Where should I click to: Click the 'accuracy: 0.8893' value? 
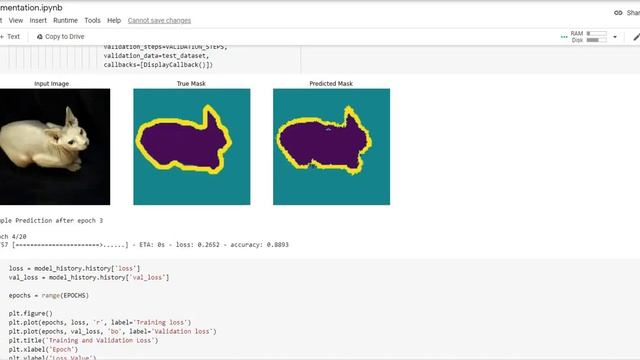click(260, 245)
